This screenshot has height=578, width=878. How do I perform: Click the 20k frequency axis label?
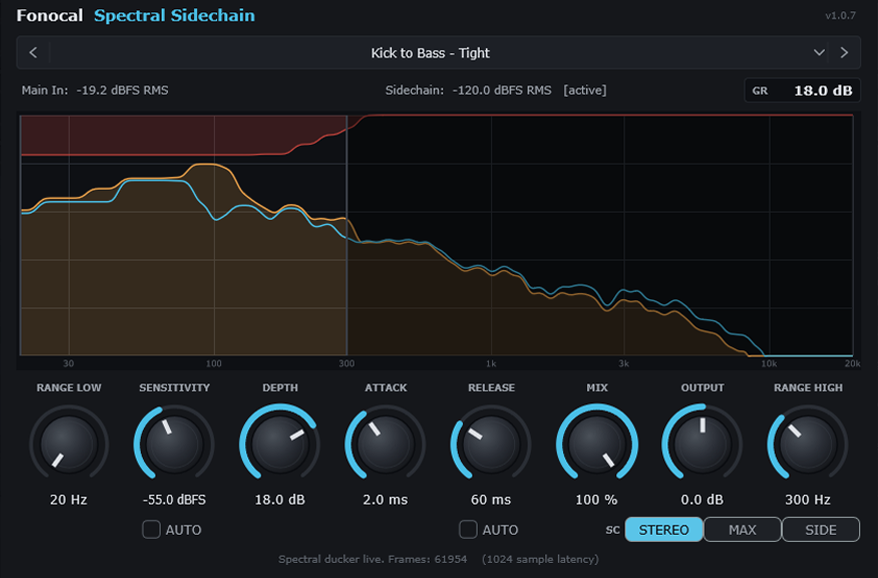852,363
